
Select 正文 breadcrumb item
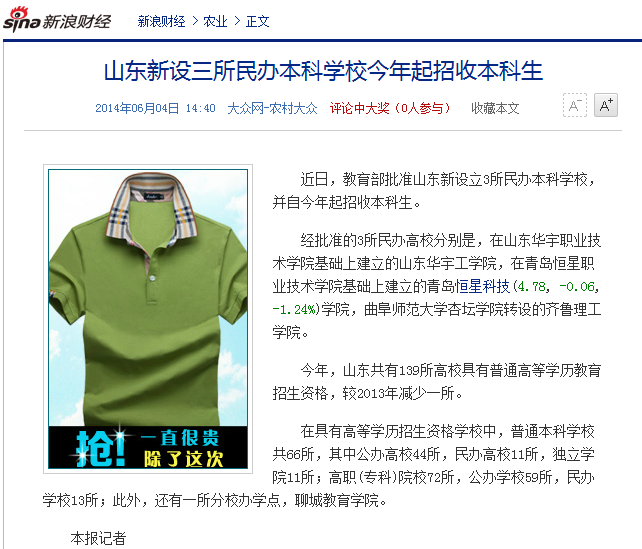pos(258,21)
